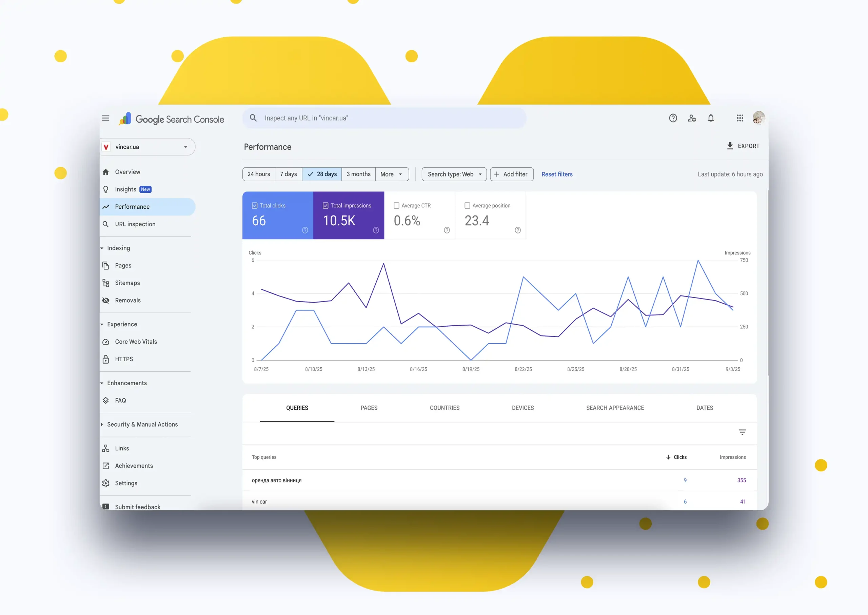Open the Search type: Web dropdown

point(454,174)
